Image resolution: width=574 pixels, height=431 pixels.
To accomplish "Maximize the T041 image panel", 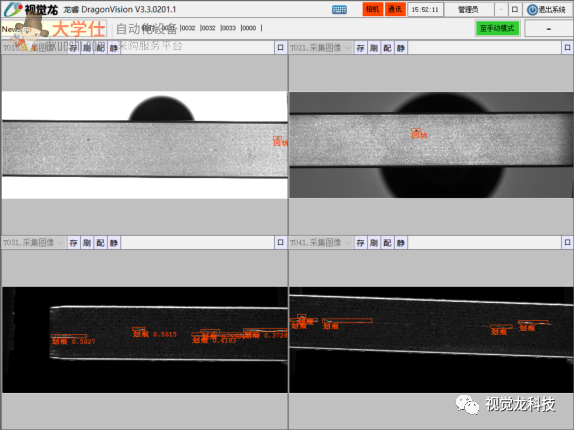I will (567, 242).
